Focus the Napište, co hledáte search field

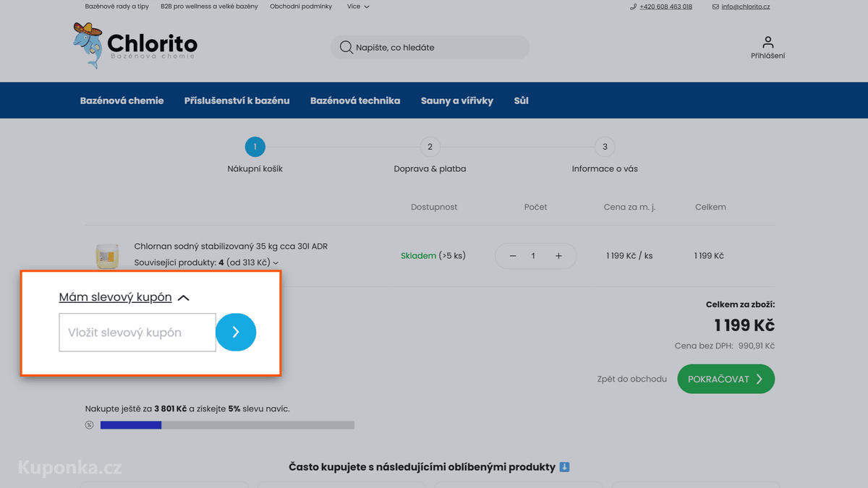[430, 48]
